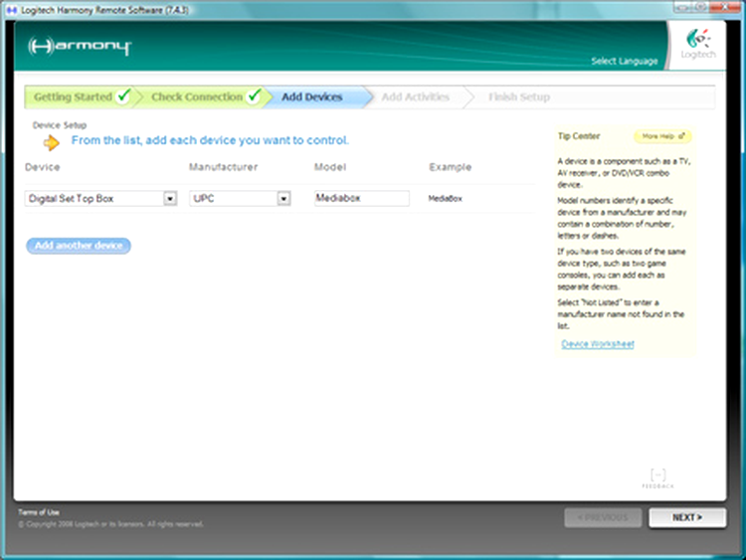Screen dimensions: 746x560
Task: Expand the Manufacturer dropdown showing UPC
Action: [x=283, y=199]
